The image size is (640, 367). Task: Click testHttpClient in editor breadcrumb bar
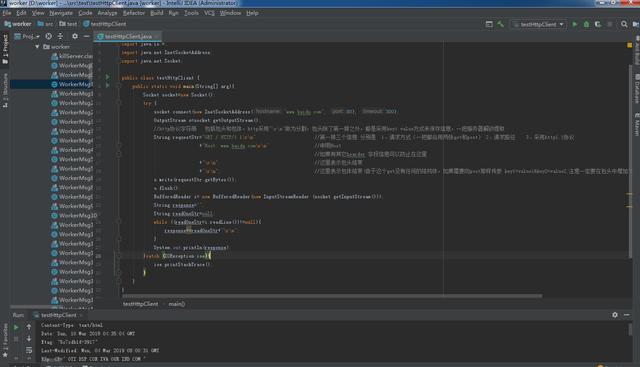pos(140,304)
